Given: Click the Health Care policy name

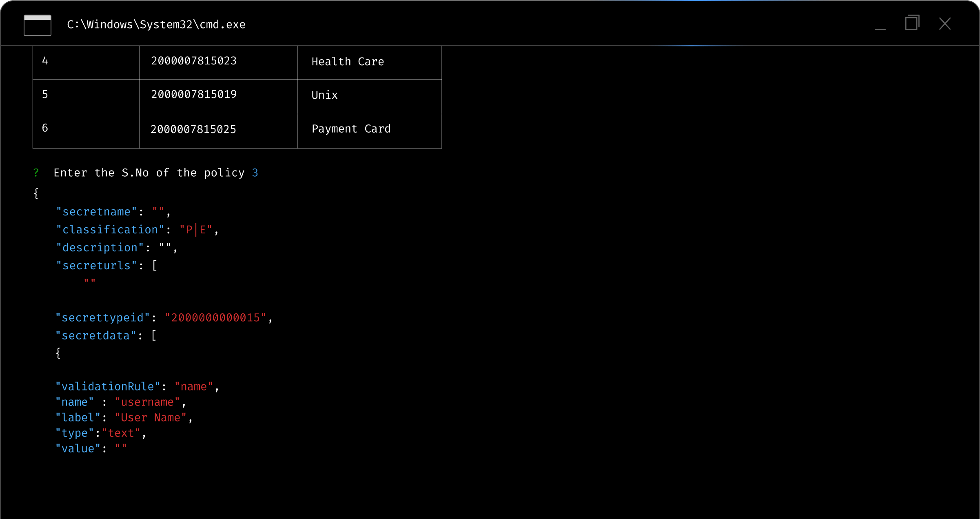Looking at the screenshot, I should coord(348,62).
